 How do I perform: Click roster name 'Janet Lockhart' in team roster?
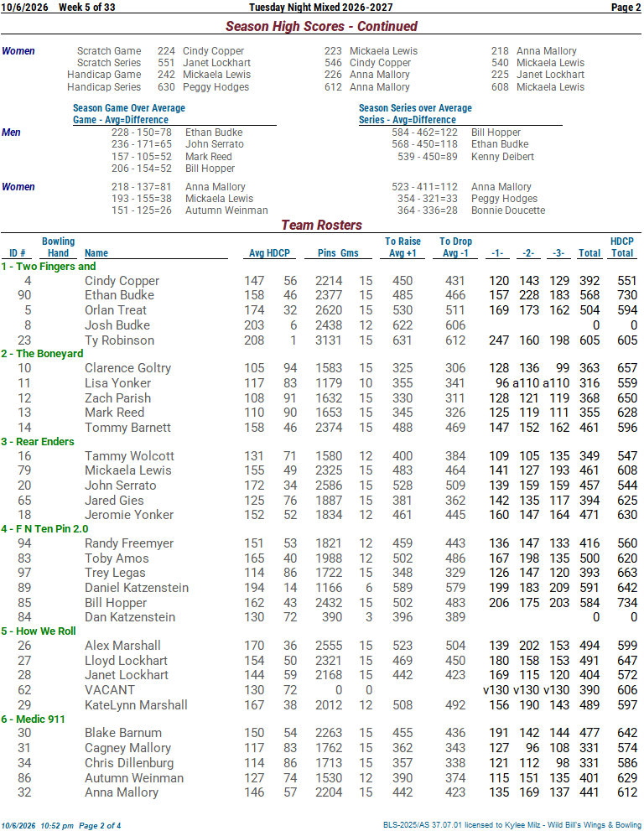(127, 675)
